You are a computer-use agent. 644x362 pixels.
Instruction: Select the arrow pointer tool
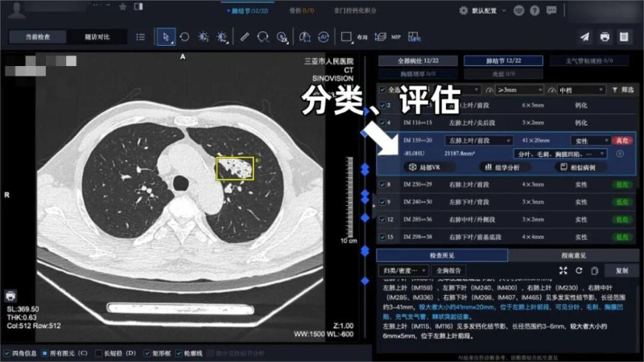(165, 37)
